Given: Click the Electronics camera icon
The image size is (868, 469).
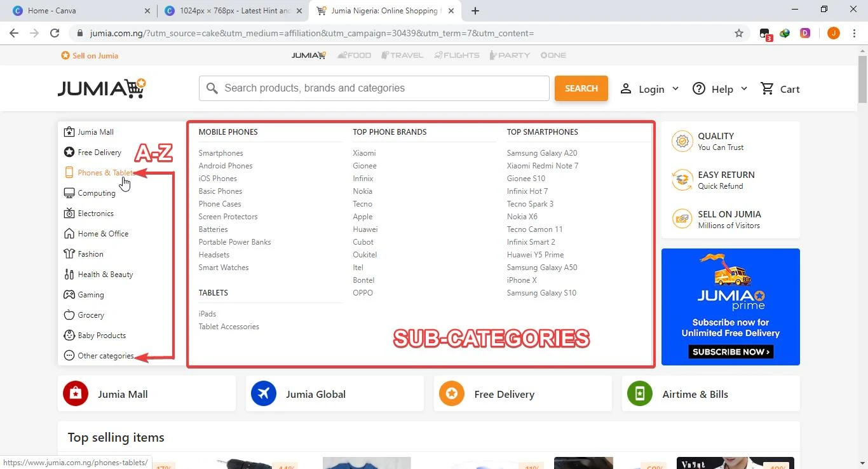Looking at the screenshot, I should click(69, 214).
